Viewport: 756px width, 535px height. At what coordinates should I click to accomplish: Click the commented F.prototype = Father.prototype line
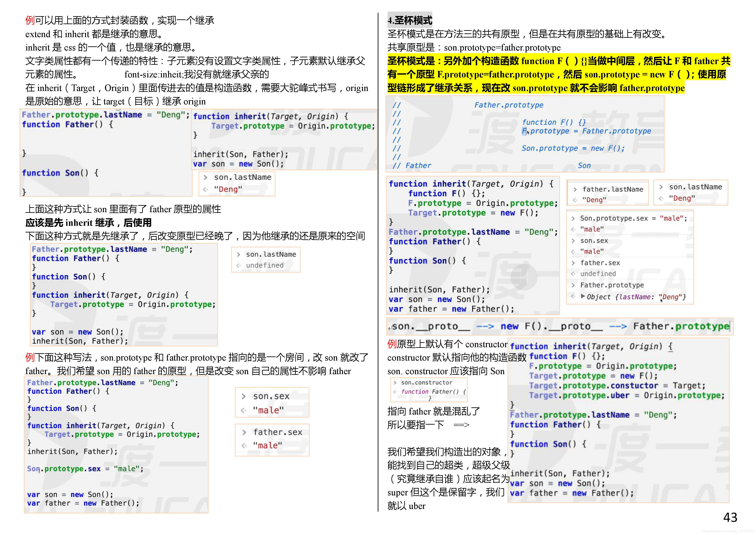coord(586,131)
